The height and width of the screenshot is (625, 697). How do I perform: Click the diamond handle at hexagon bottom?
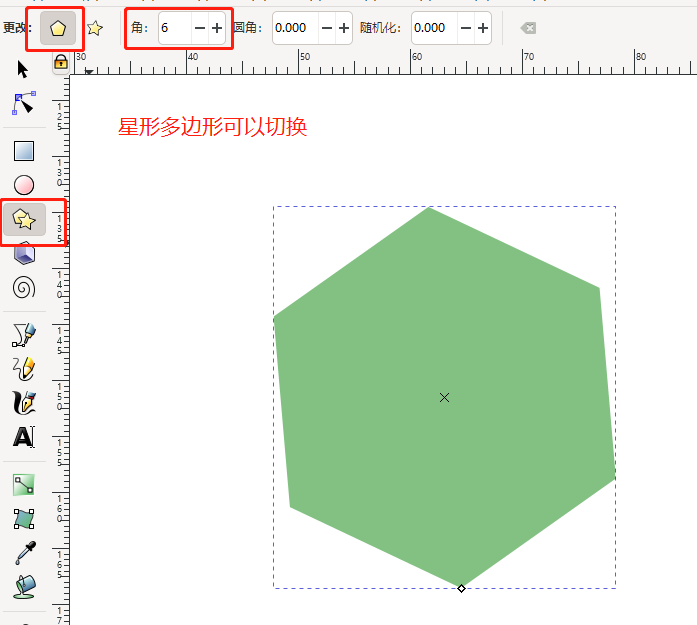pyautogui.click(x=461, y=589)
